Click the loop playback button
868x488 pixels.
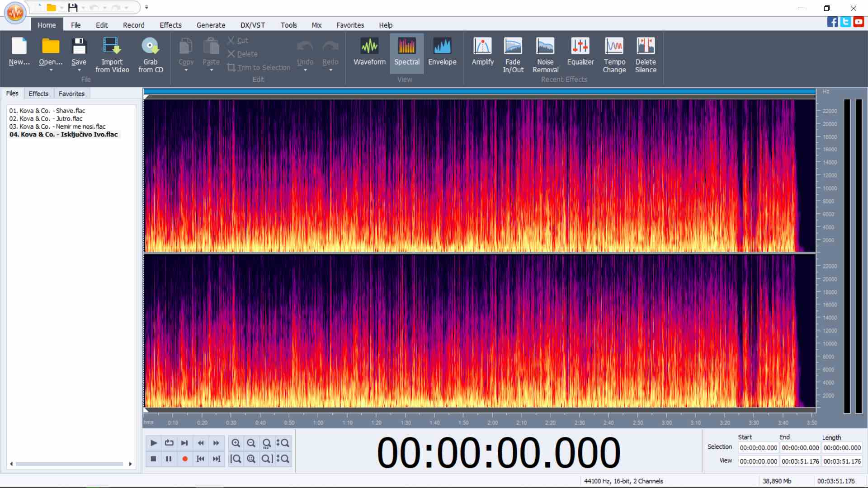(x=169, y=443)
